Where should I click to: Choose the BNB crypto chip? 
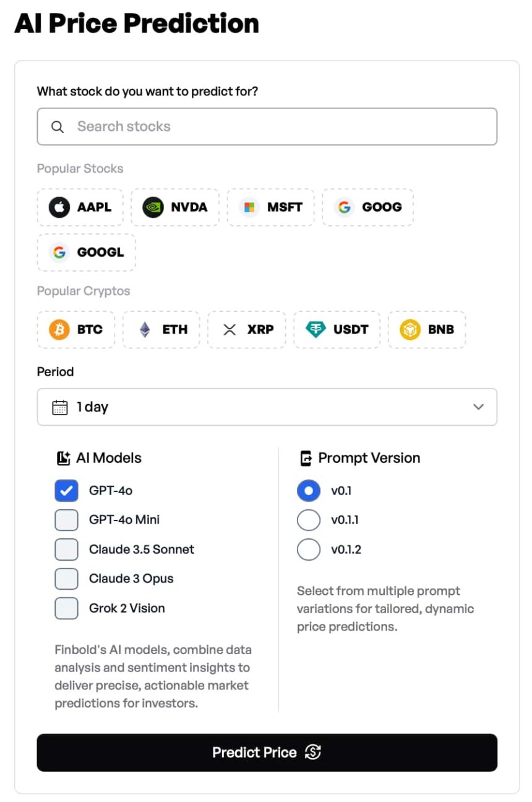pos(427,330)
